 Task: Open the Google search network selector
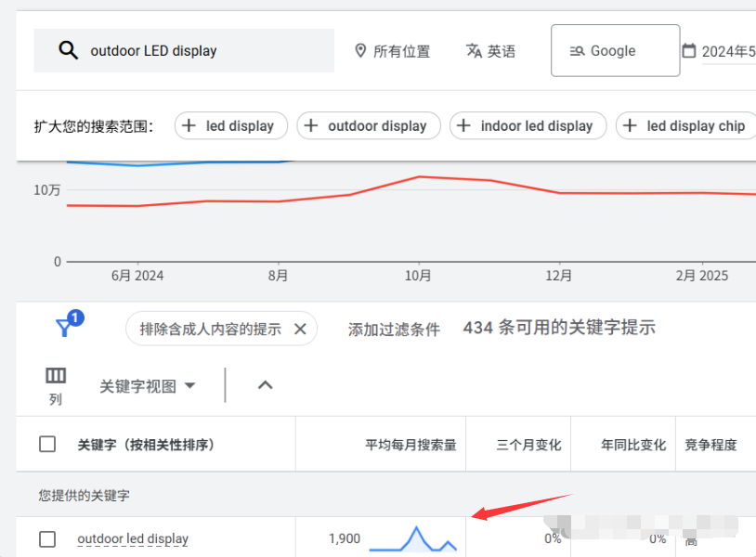click(615, 50)
